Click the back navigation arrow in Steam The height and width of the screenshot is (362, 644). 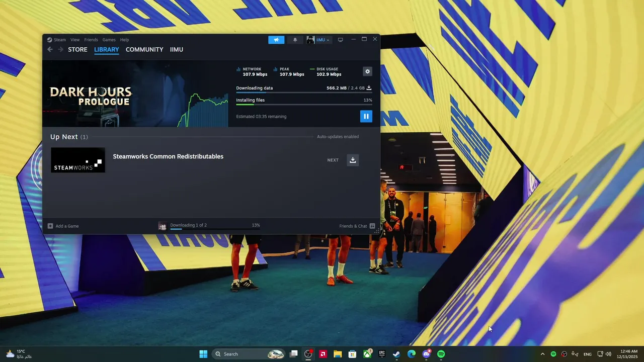(50, 49)
